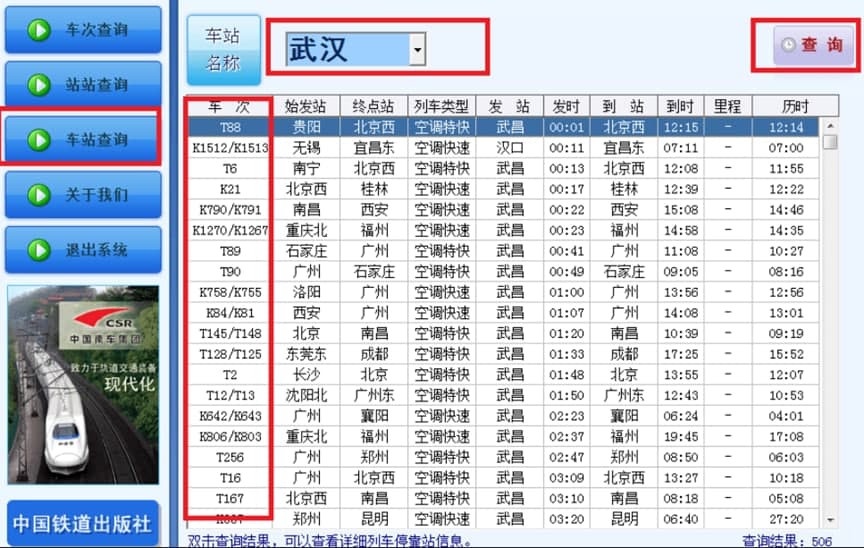Select train T6 row
The height and width of the screenshot is (548, 864).
503,169
